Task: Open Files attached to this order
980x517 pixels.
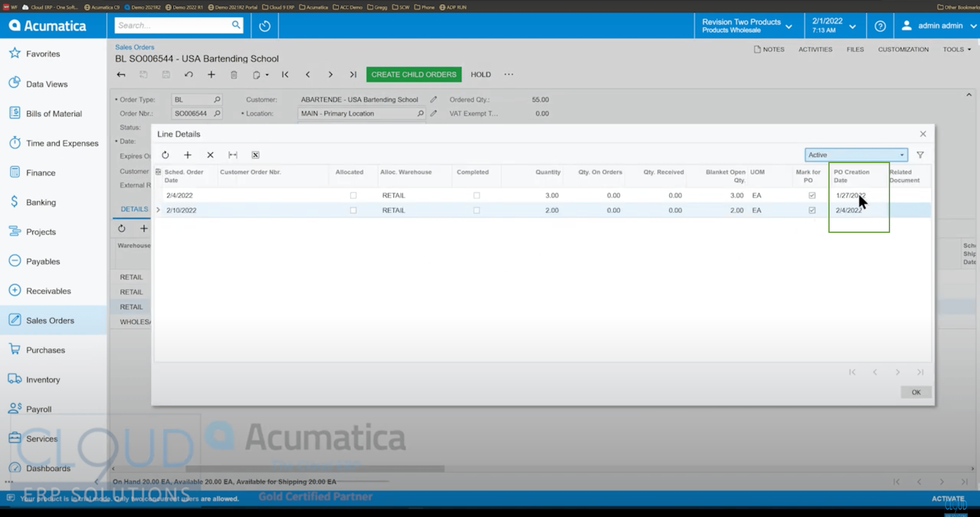Action: (855, 49)
